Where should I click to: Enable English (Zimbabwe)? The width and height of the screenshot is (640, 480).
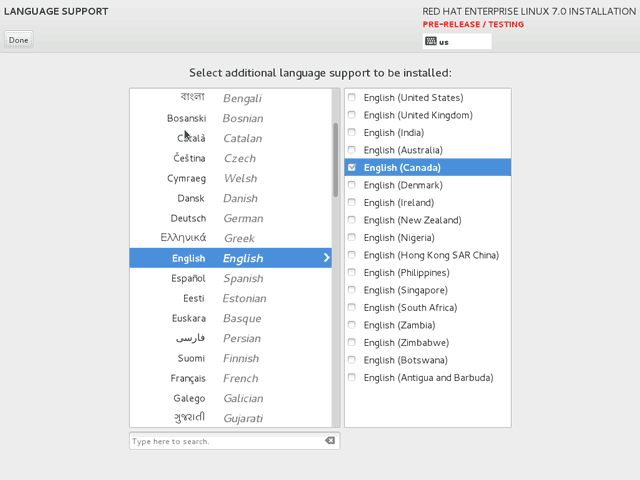pyautogui.click(x=351, y=342)
